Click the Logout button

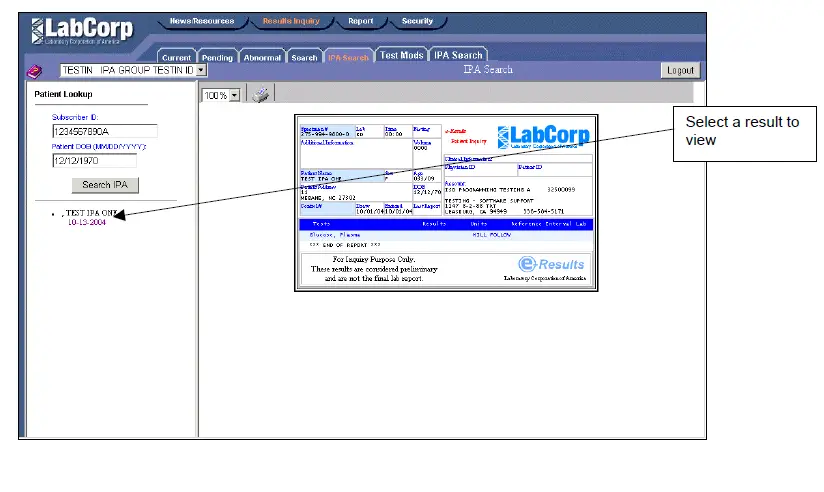click(x=681, y=70)
